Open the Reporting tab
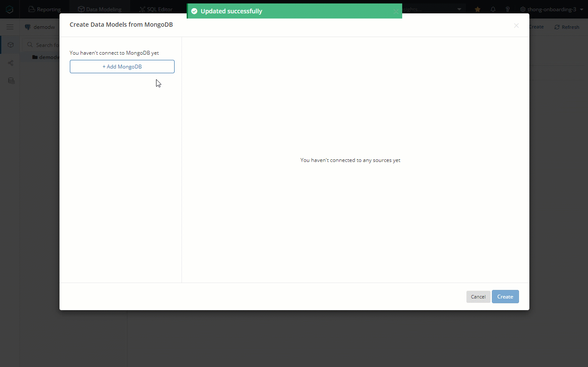 (44, 9)
